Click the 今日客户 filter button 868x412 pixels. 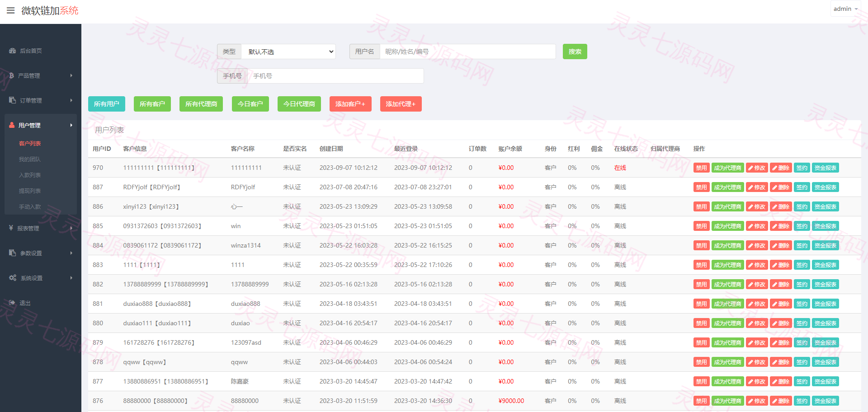point(250,104)
